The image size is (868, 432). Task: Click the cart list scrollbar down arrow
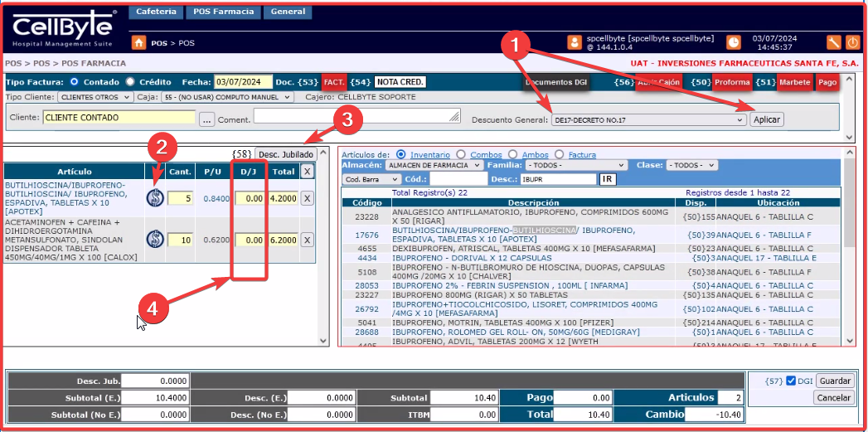point(324,341)
